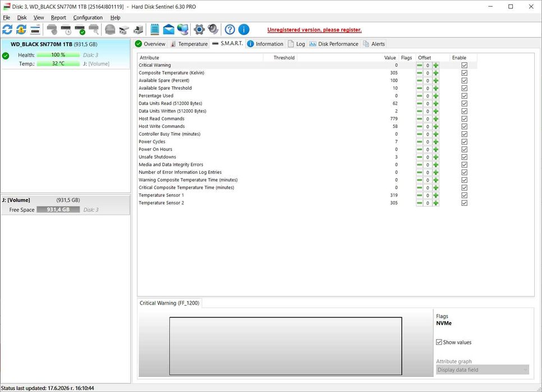Click the first grey disk test icon
This screenshot has width=542, height=392.
(x=52, y=30)
